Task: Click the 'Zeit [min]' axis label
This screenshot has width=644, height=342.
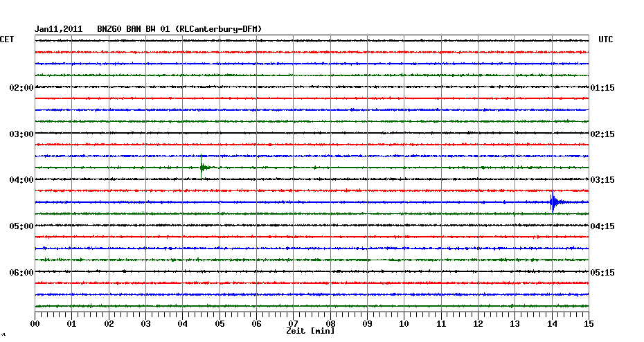Action: 310,332
